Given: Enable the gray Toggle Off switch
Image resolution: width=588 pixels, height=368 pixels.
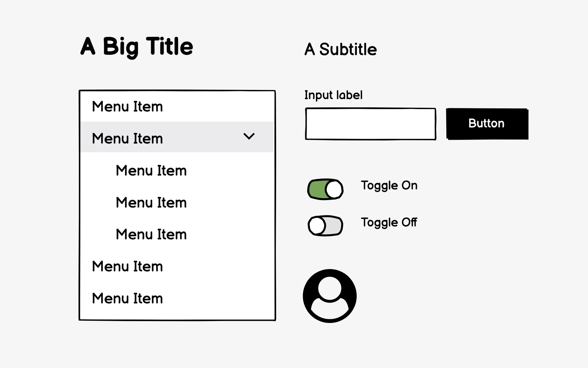Looking at the screenshot, I should [x=325, y=226].
